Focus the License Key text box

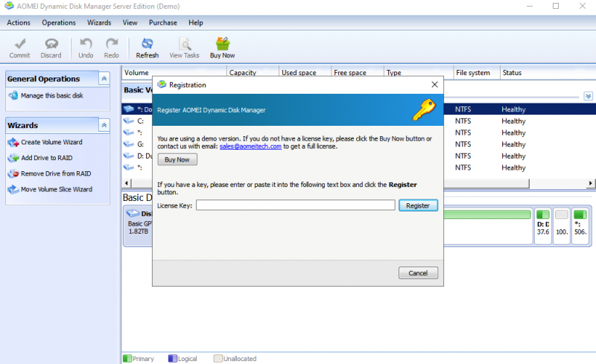coord(295,205)
